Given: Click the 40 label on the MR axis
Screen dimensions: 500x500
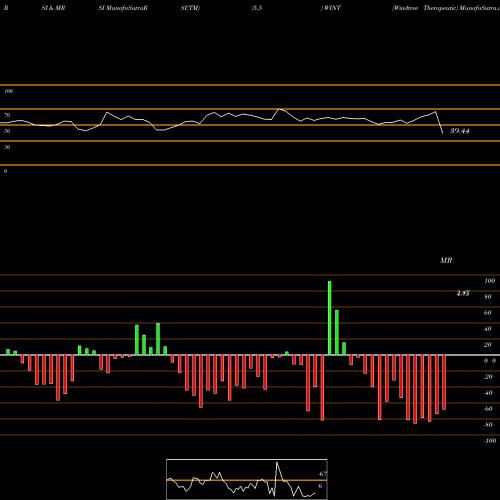Looking at the screenshot, I should click(488, 329).
